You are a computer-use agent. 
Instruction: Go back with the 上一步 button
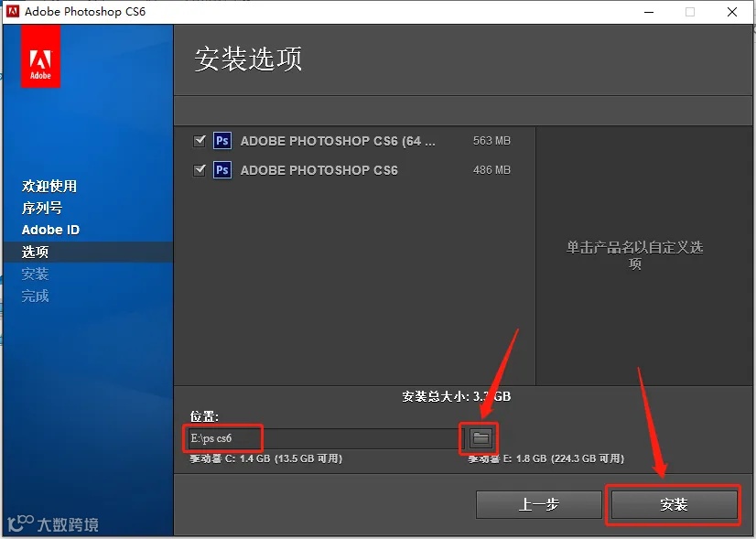pos(538,504)
